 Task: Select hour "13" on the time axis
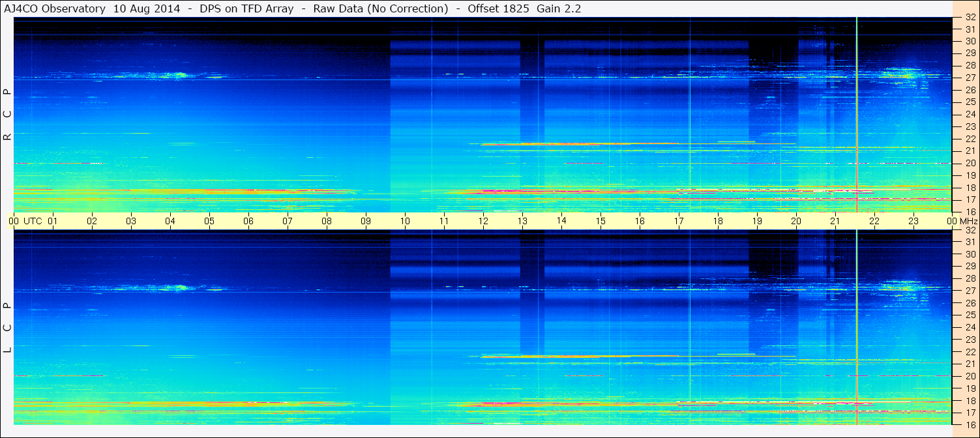coord(522,221)
